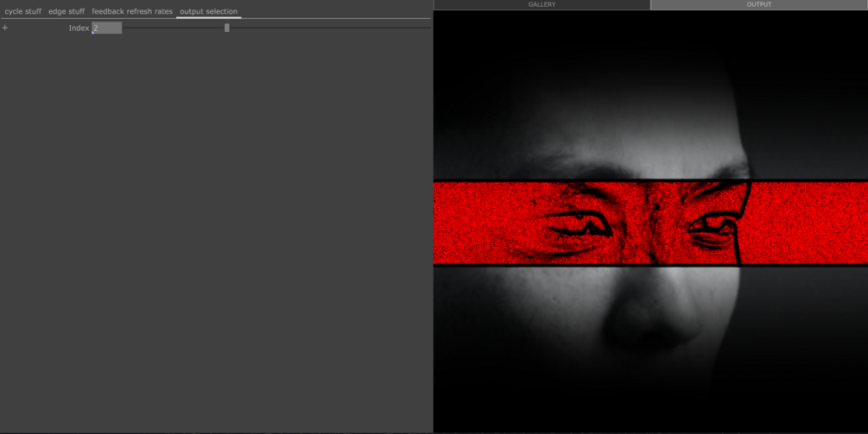Select the feedback refresh rates tab

(132, 11)
